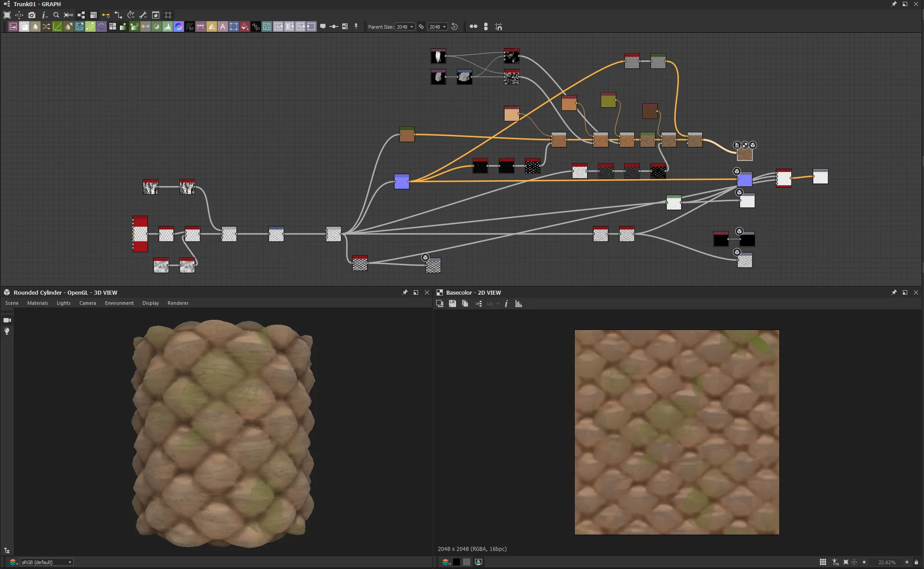
Task: Toggle 2D view zoom lock
Action: 916,562
